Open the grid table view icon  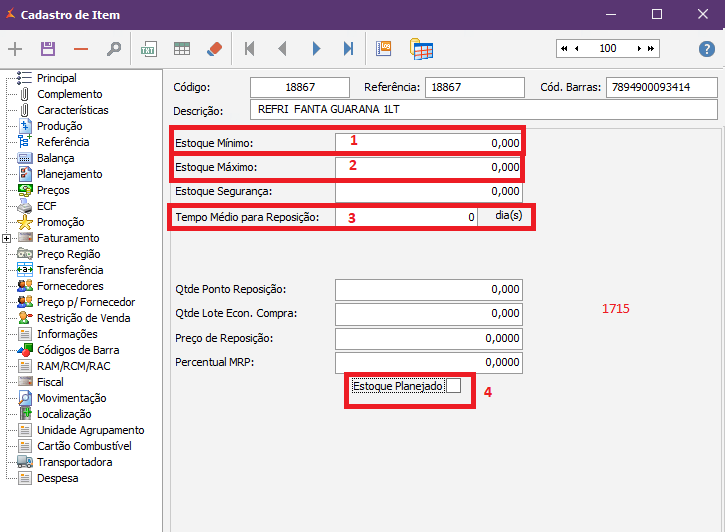tap(182, 49)
